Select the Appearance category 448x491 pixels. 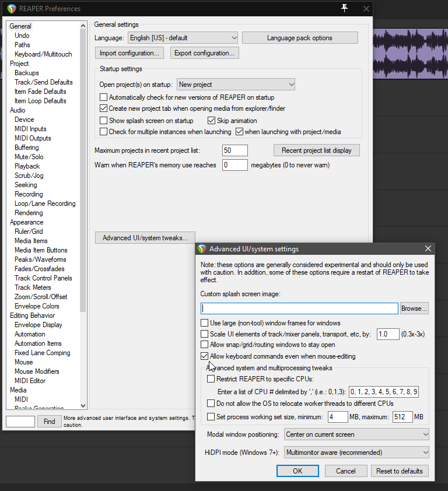(27, 222)
